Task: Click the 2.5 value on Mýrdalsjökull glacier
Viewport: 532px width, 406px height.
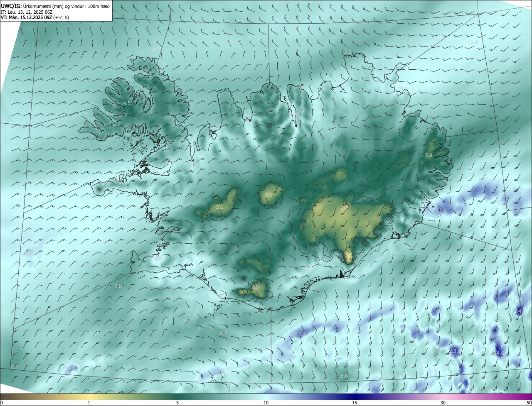Action: tap(255, 286)
